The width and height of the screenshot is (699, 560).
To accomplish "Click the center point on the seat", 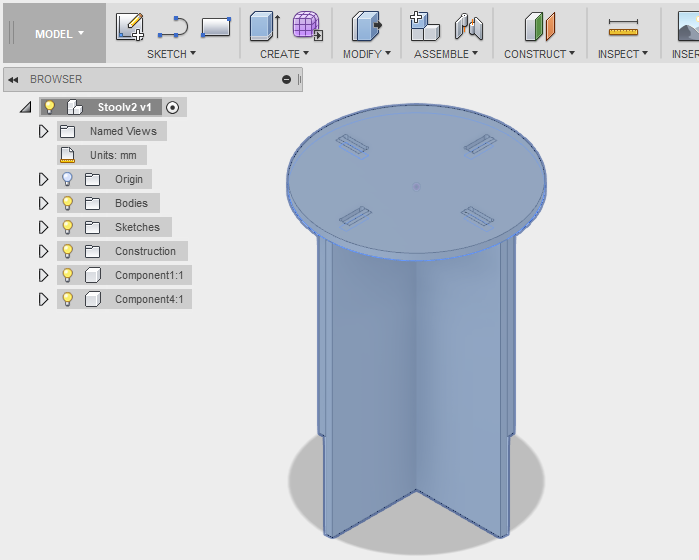I will [x=416, y=186].
